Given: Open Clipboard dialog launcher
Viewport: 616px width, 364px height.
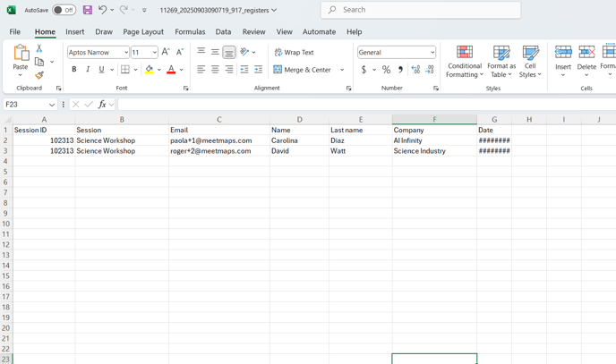Looking at the screenshot, I should coord(58,89).
